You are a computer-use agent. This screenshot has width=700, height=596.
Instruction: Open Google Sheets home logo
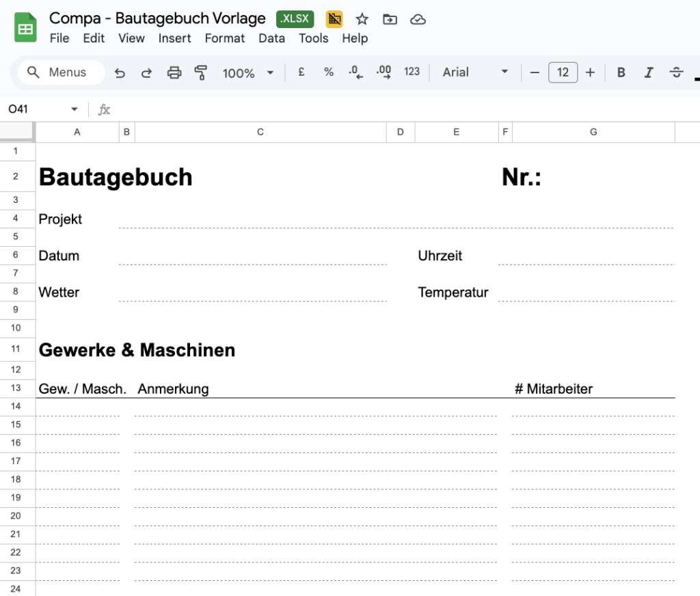click(x=25, y=28)
